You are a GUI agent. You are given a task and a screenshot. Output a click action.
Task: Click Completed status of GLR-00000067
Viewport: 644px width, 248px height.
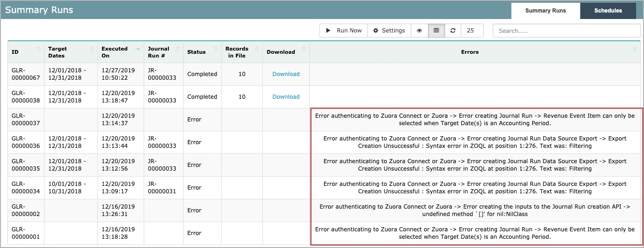coord(202,74)
